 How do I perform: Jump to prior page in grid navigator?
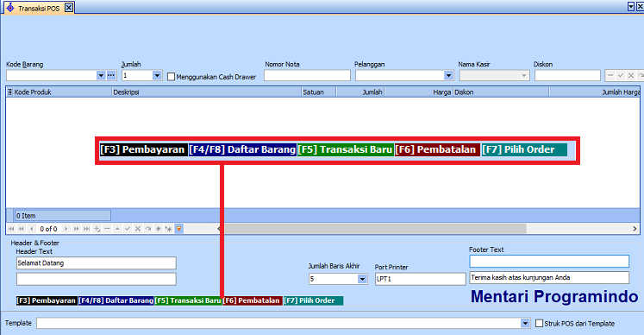(x=22, y=229)
